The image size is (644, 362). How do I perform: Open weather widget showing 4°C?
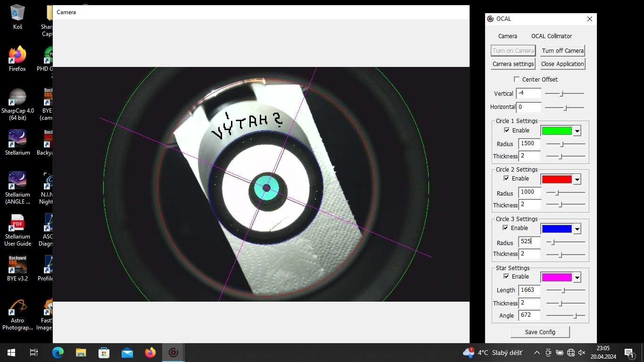493,353
